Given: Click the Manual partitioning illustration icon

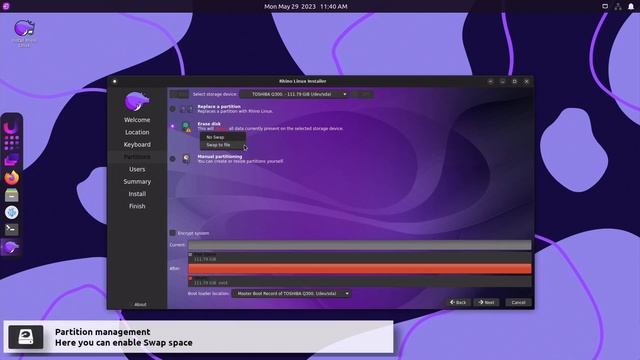Looking at the screenshot, I should point(186,158).
